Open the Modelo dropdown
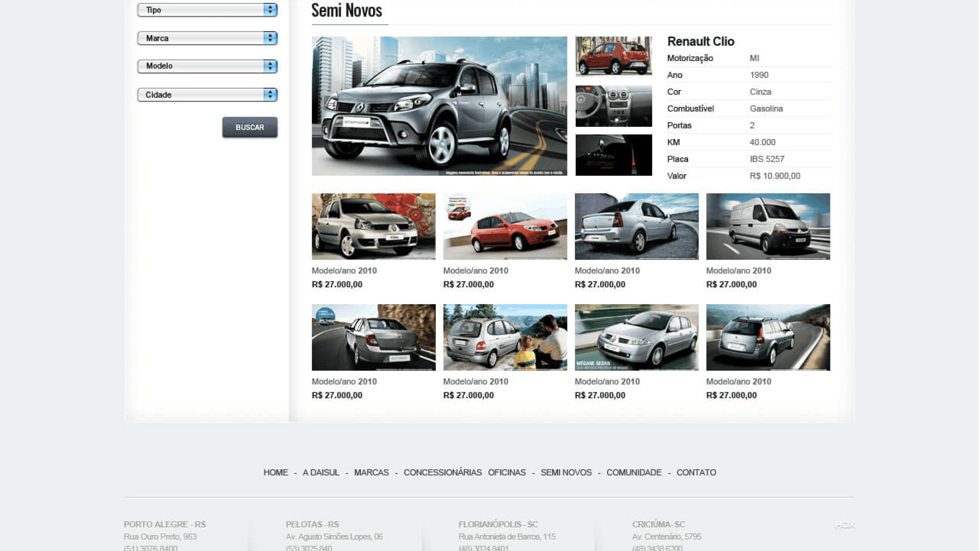Viewport: 980px width, 551px height. tap(207, 66)
